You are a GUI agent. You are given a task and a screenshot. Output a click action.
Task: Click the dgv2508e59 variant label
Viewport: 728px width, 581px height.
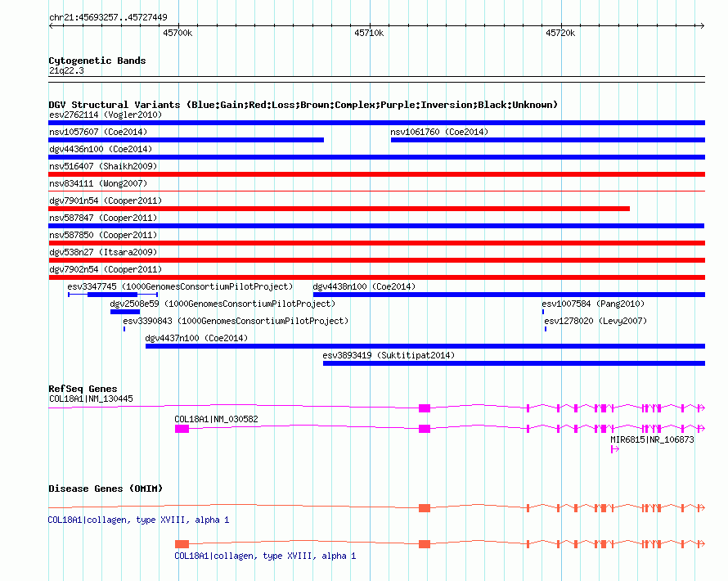click(x=222, y=304)
